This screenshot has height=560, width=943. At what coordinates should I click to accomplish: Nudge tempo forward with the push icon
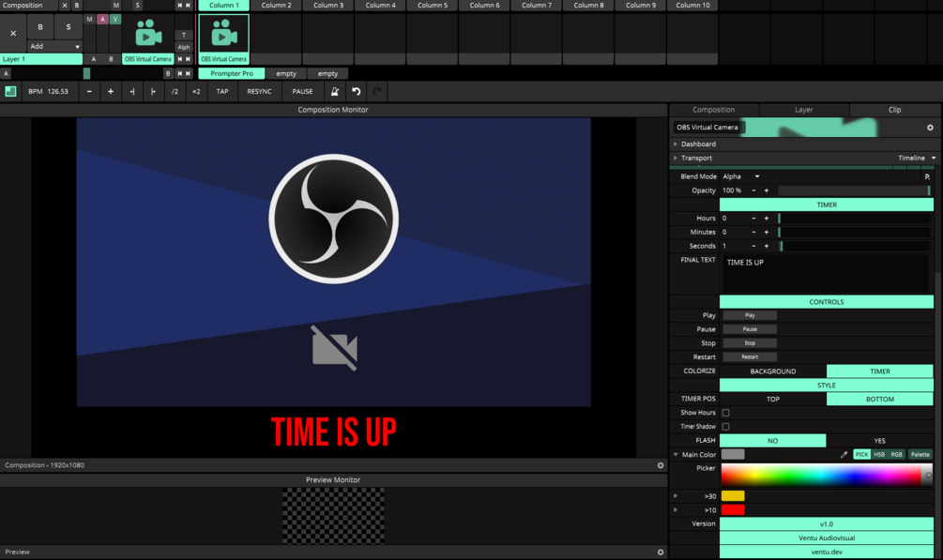click(153, 91)
